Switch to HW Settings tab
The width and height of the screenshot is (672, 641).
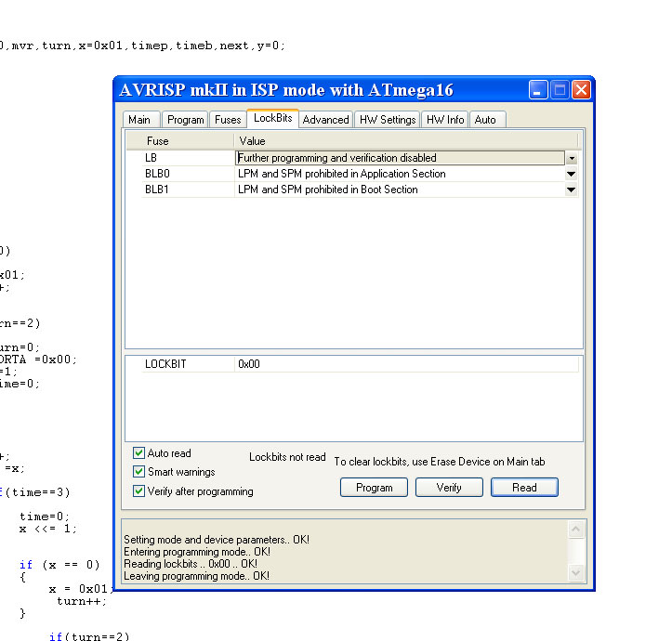388,120
